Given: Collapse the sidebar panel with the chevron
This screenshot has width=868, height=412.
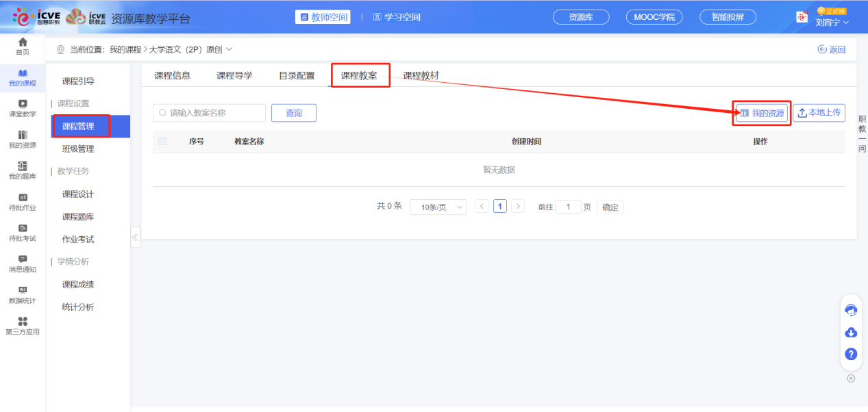Looking at the screenshot, I should coord(135,237).
